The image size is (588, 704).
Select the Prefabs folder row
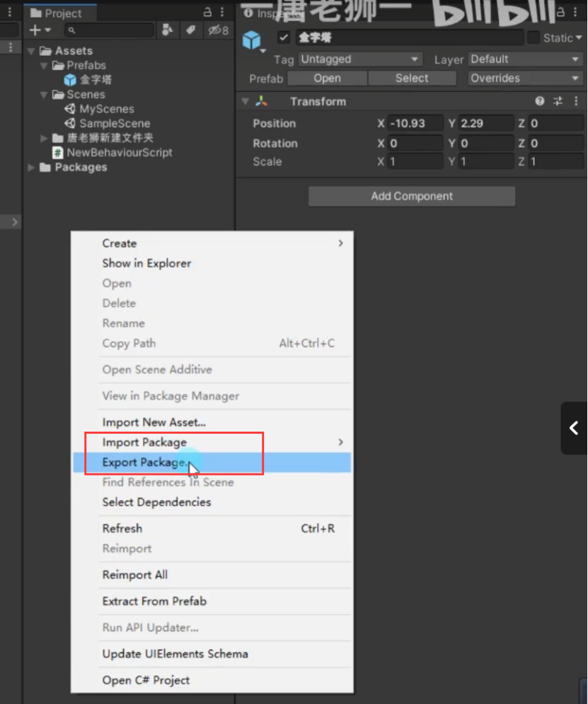128,66
